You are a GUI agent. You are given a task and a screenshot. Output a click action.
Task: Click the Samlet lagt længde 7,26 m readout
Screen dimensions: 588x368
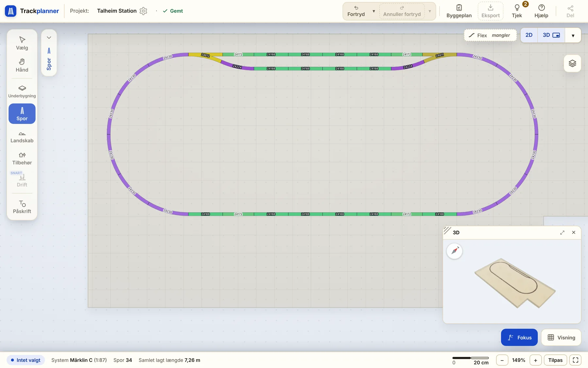169,360
